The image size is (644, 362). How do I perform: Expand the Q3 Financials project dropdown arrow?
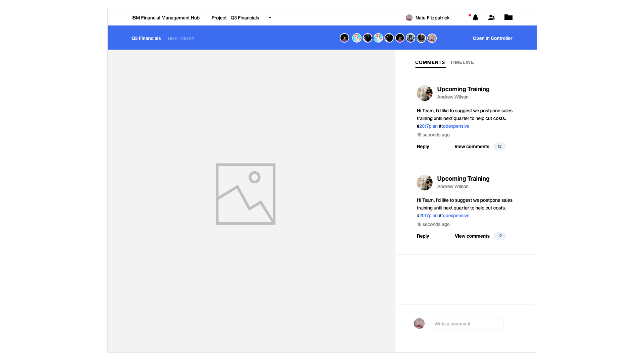click(x=270, y=18)
